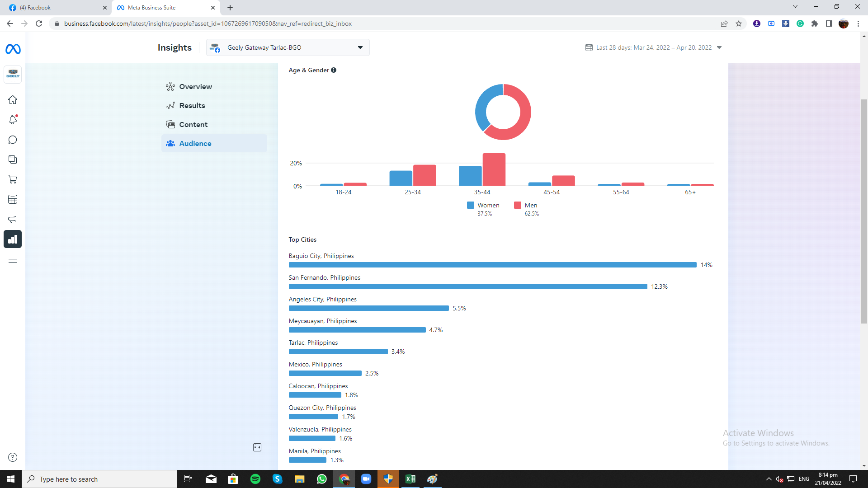The height and width of the screenshot is (488, 868).
Task: Open Spotify from the taskbar
Action: (x=255, y=479)
